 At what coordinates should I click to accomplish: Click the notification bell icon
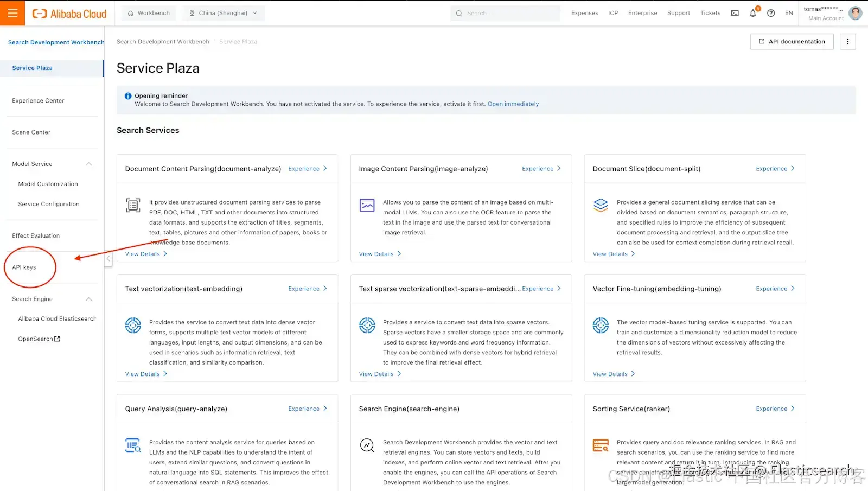coord(753,14)
